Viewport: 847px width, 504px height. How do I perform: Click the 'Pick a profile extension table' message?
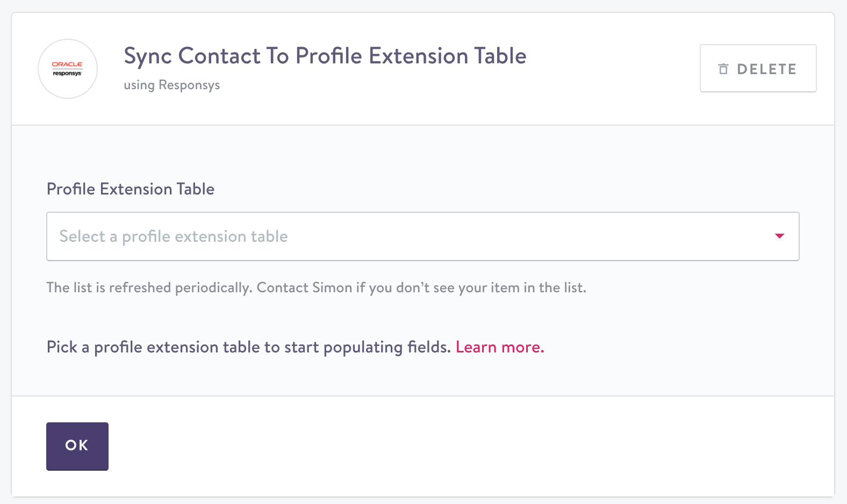pos(248,347)
